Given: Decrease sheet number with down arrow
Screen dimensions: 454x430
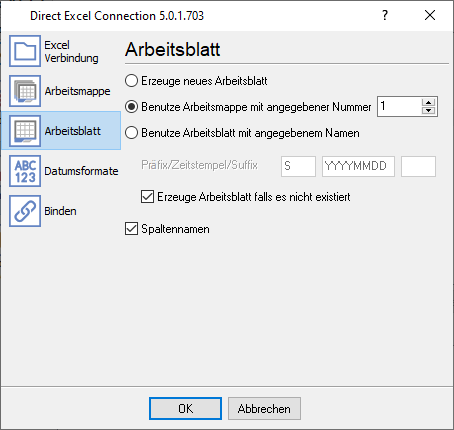Looking at the screenshot, I should point(429,111).
